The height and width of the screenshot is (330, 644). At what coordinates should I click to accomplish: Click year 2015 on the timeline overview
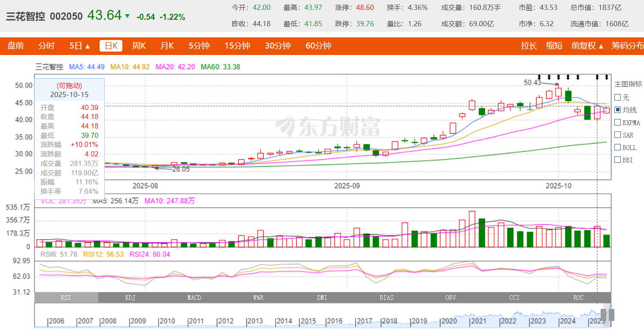pyautogui.click(x=308, y=321)
